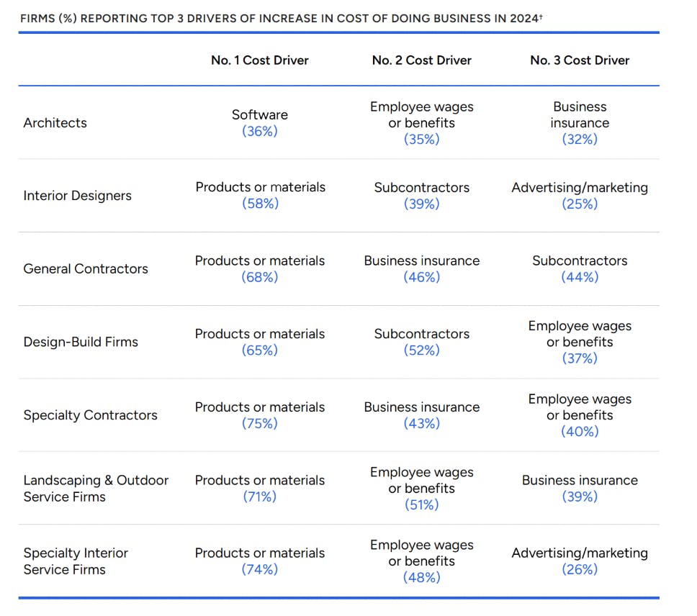Click the No. 3 Cost Driver column header
Viewport: 697px width, 616px height.
tap(580, 60)
